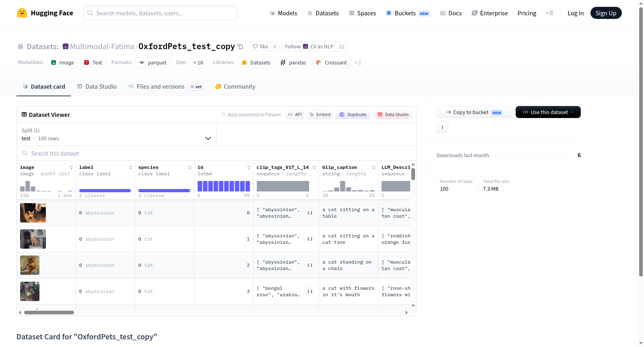Expand JSON braces icon in row 3

(x=310, y=291)
